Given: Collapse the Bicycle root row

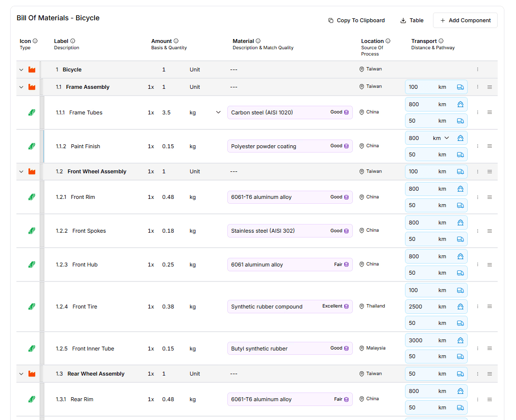Looking at the screenshot, I should (x=21, y=70).
